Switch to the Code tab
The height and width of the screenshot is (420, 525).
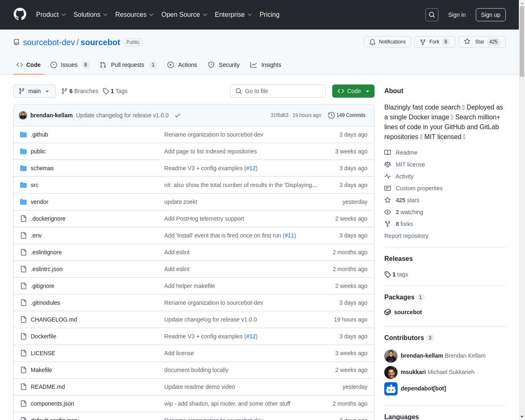click(29, 65)
